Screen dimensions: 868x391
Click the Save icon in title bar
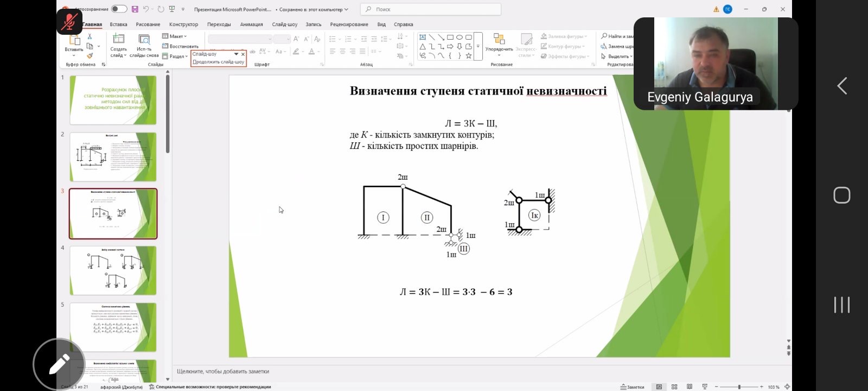[135, 9]
